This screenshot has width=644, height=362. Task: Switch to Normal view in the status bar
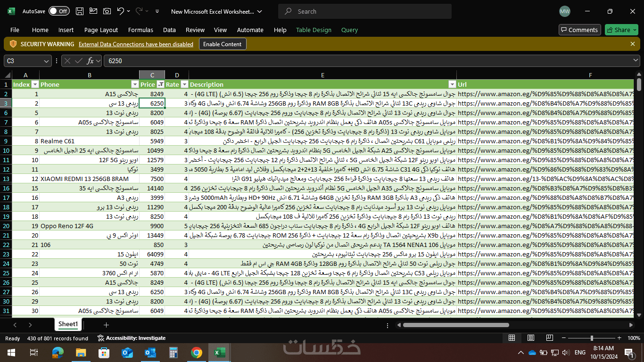coord(512,338)
